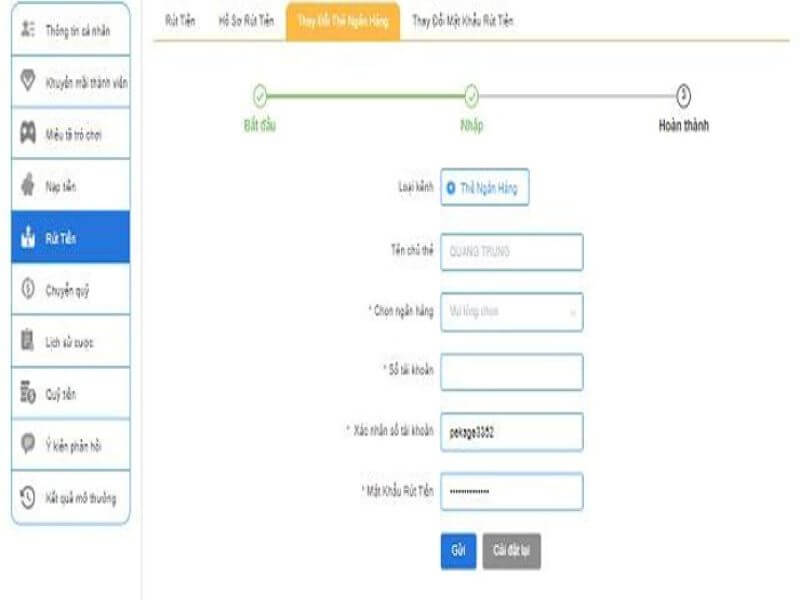Screen dimensions: 800x600
Task: Click the Lịch sử cược history icon
Action: click(28, 342)
